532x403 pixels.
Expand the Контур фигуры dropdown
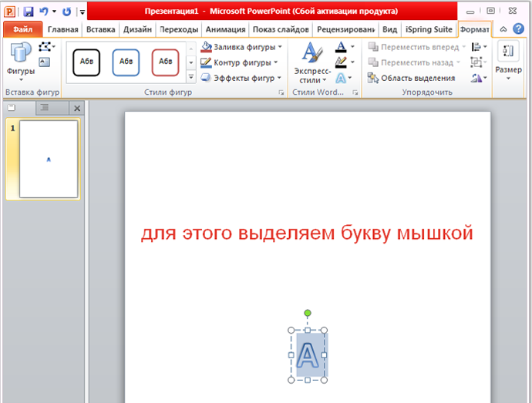coord(275,62)
